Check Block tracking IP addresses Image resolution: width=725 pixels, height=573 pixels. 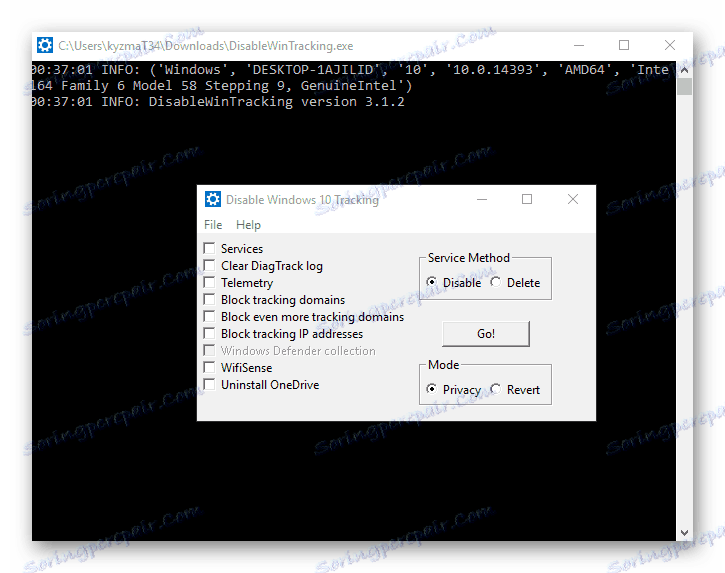coord(209,333)
